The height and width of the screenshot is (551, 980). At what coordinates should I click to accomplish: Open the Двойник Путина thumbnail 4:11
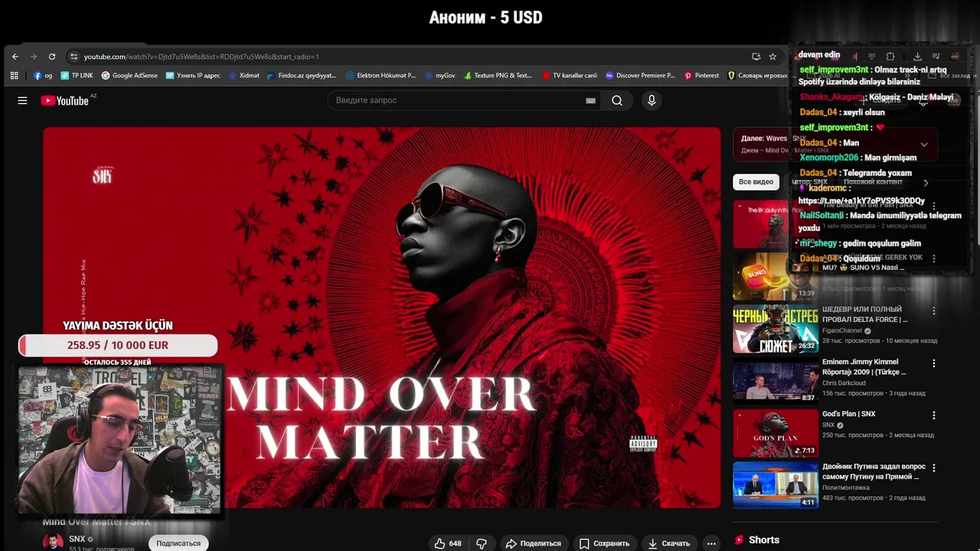(x=776, y=486)
